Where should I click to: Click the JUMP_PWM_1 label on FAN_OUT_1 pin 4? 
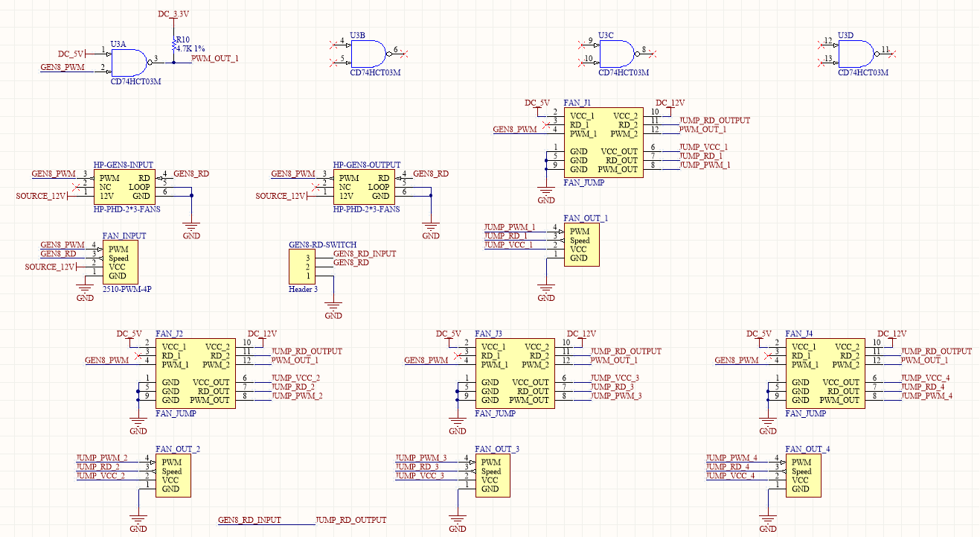(x=510, y=226)
